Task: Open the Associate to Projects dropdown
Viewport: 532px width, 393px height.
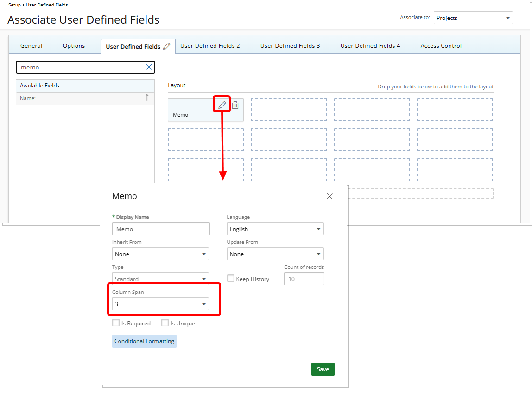Action: [508, 18]
